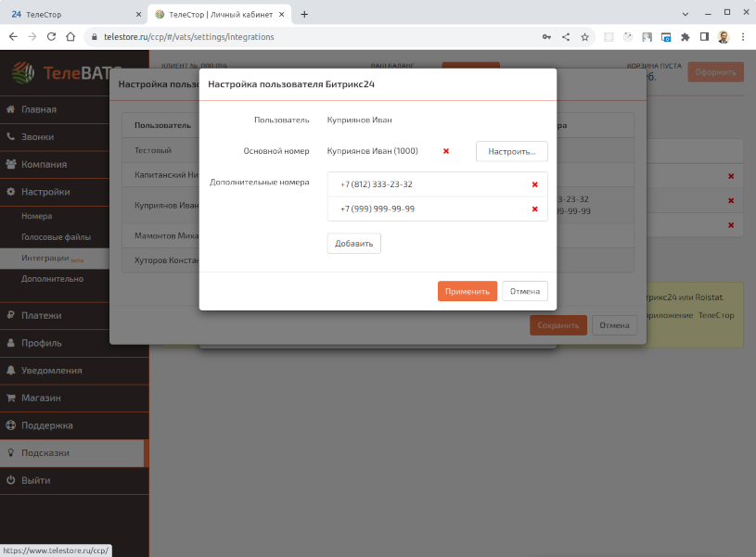Go back to the previous page

pos(13,37)
